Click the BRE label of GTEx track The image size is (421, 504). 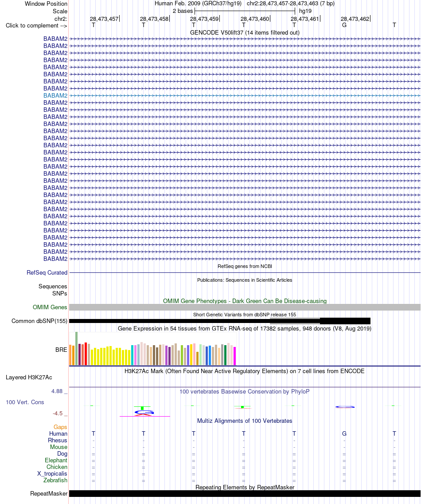point(61,350)
